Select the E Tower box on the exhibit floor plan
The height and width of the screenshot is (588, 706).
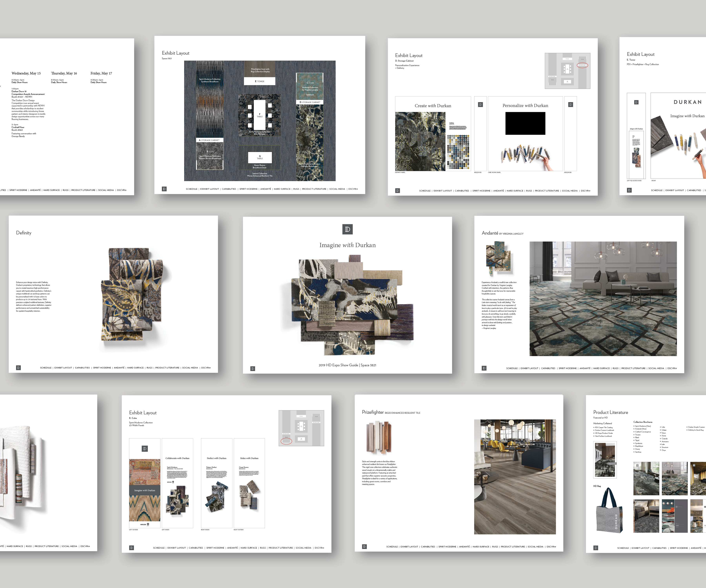(x=259, y=81)
